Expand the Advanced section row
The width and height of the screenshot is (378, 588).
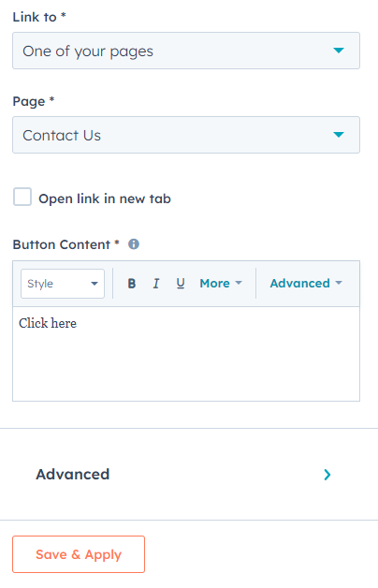[189, 475]
